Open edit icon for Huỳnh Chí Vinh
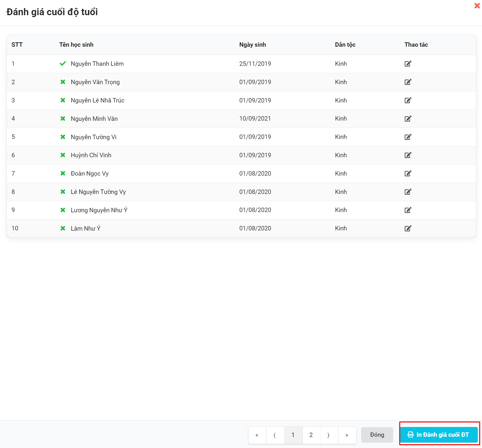The image size is (482, 448). pyautogui.click(x=408, y=155)
